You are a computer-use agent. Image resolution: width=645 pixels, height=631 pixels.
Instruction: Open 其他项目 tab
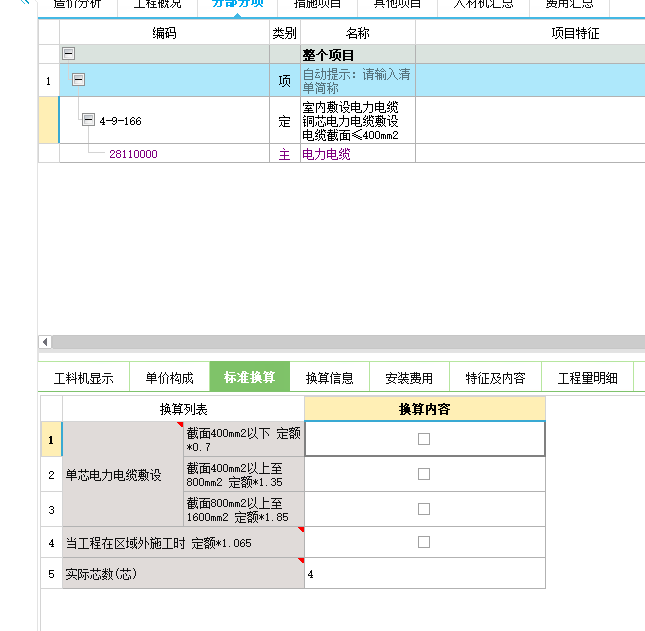397,5
